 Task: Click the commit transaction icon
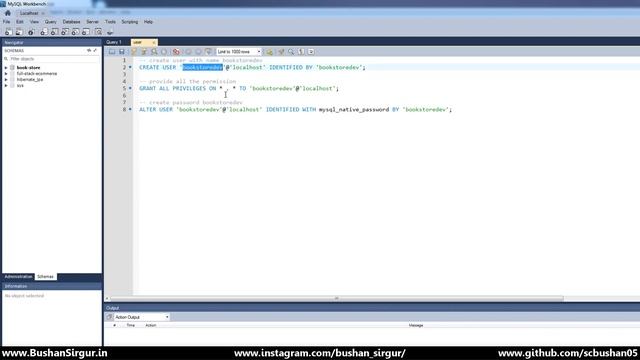point(188,52)
